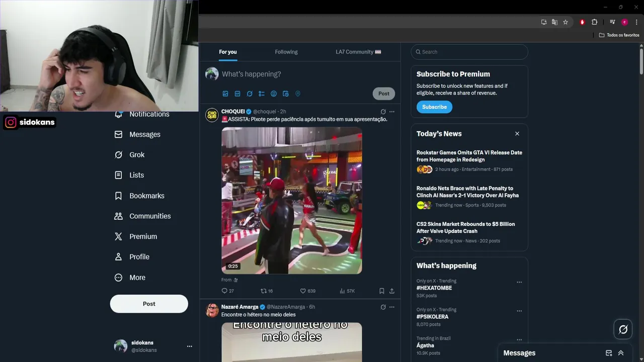
Task: Click the browser translate page icon
Action: tap(554, 22)
